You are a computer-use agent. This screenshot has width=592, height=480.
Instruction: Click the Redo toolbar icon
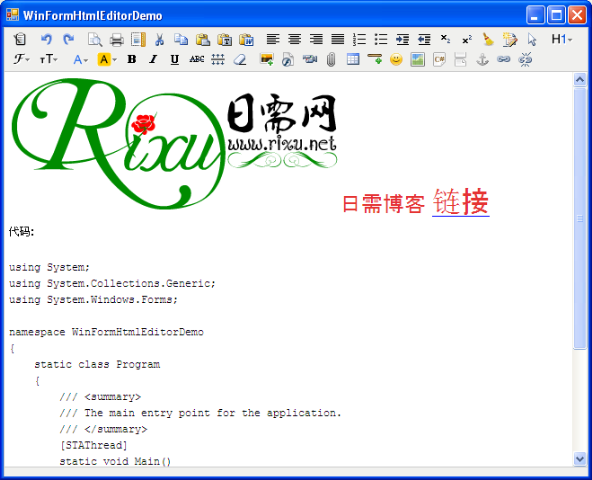(x=68, y=39)
